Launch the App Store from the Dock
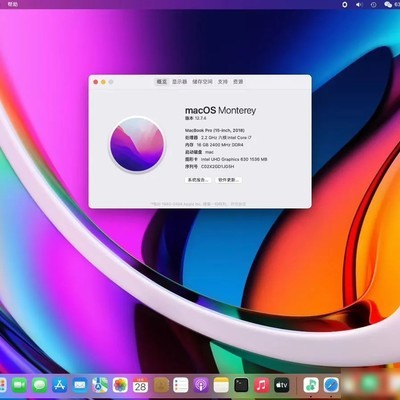The width and height of the screenshot is (400, 400). (x=59, y=385)
